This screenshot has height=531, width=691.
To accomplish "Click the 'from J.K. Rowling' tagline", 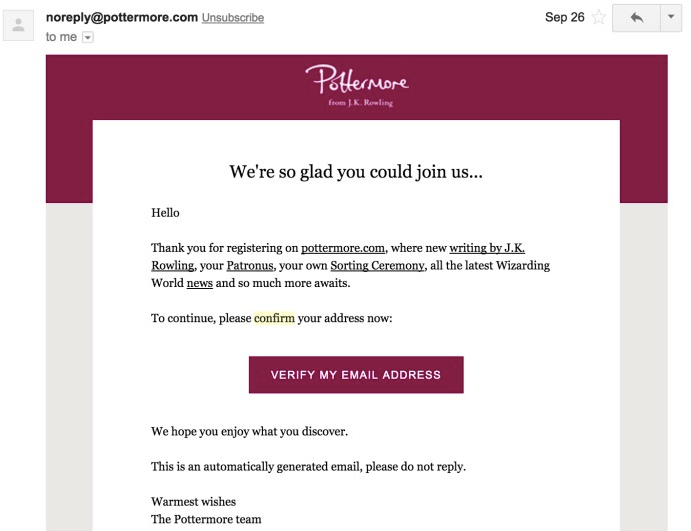I will tap(360, 102).
